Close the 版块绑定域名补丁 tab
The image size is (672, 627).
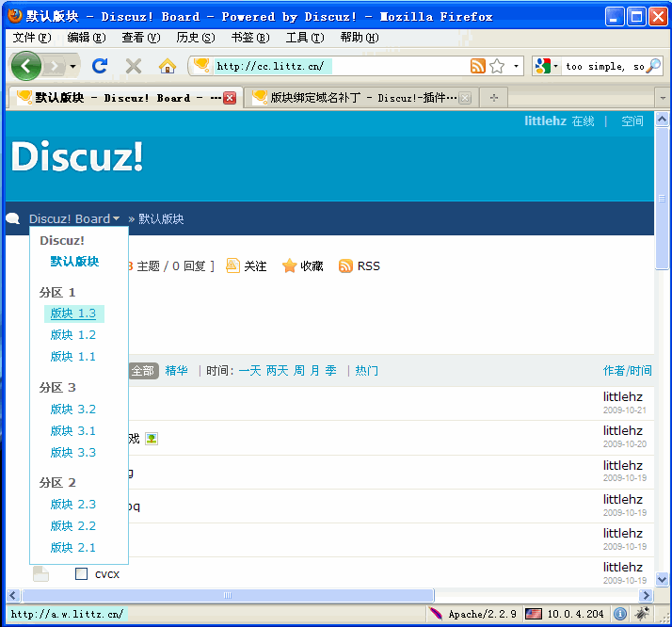pyautogui.click(x=465, y=98)
